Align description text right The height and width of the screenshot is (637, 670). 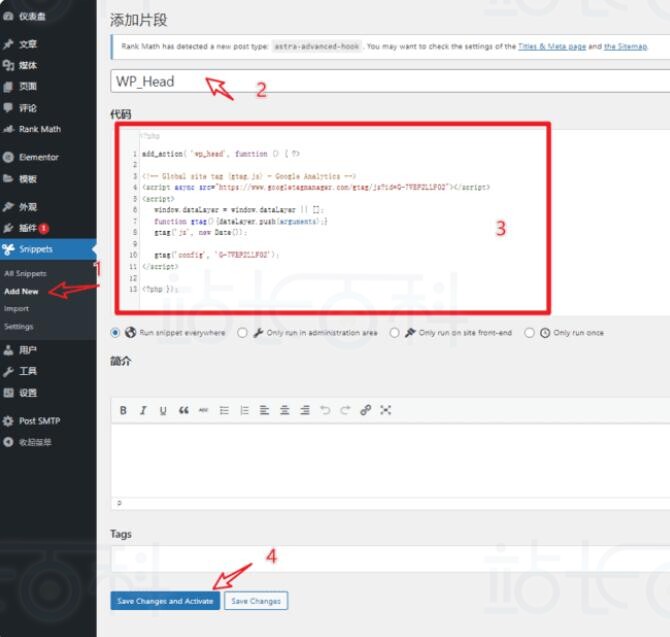pyautogui.click(x=305, y=410)
